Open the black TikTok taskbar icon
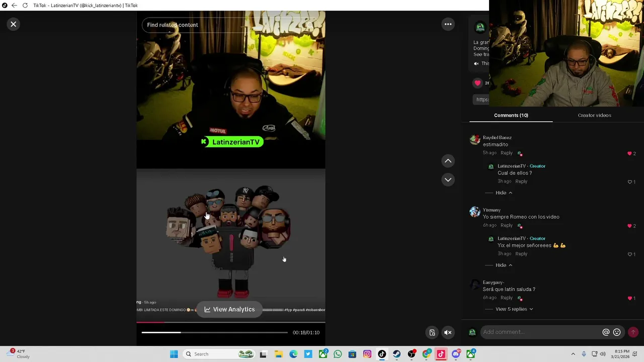The width and height of the screenshot is (644, 362). pyautogui.click(x=382, y=354)
